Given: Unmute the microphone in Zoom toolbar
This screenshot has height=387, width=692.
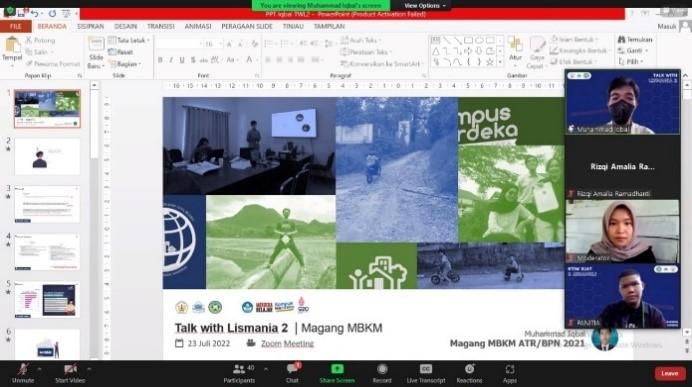Looking at the screenshot, I should pyautogui.click(x=23, y=373).
